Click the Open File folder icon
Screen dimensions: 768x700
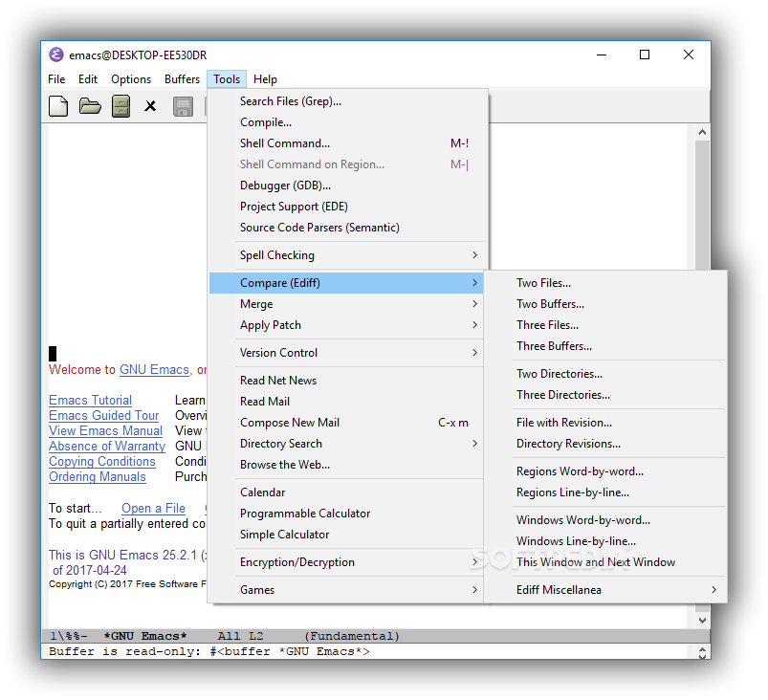tap(90, 106)
